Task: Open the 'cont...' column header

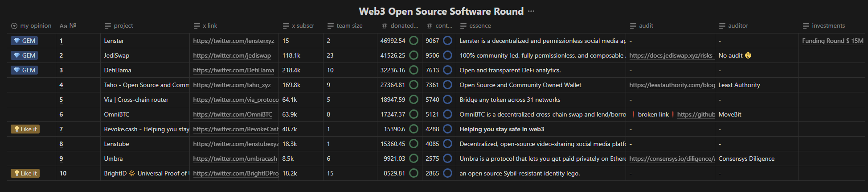Action: (439, 26)
